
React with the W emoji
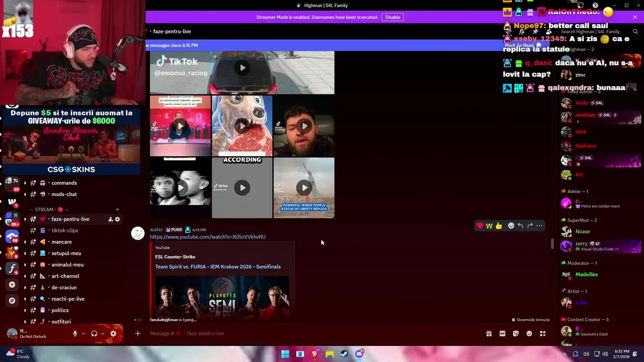pos(489,226)
